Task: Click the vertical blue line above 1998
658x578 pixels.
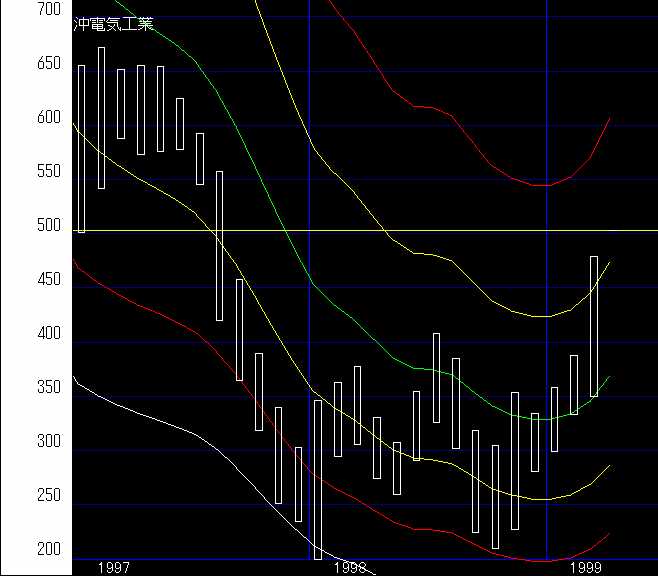Action: coord(310,100)
